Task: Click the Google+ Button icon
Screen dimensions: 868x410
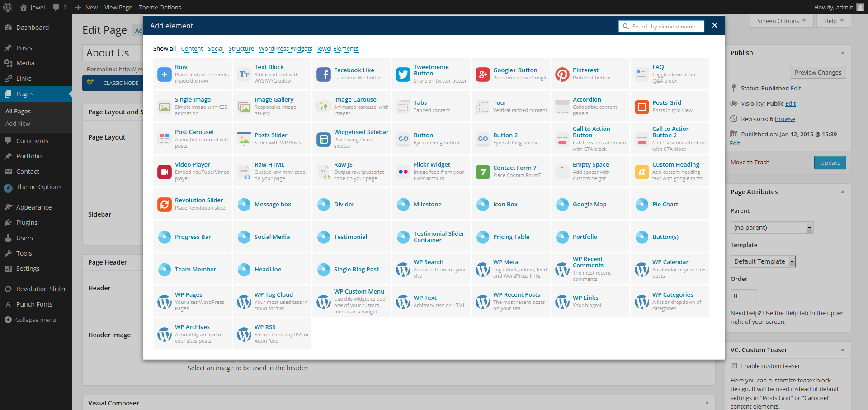Action: [x=483, y=74]
